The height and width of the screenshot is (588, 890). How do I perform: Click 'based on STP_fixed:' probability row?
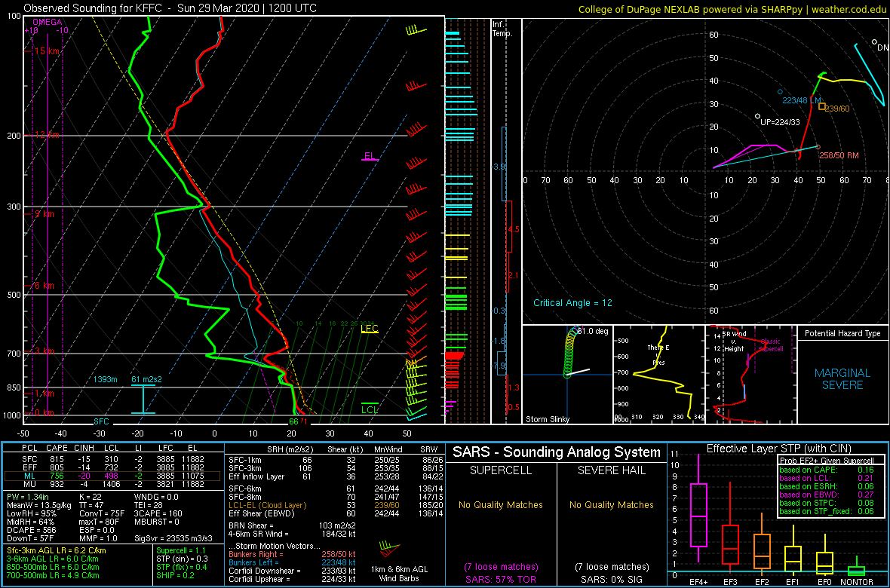827,510
